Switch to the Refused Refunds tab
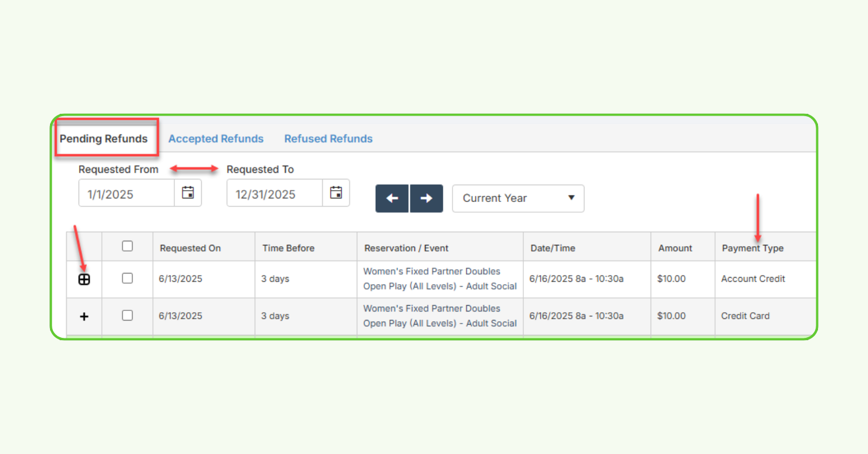The height and width of the screenshot is (454, 868). click(328, 138)
